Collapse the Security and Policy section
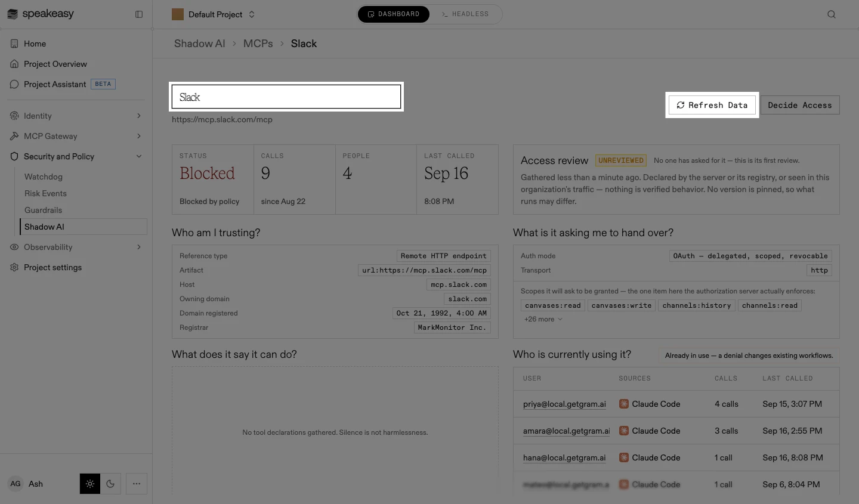Screen dimensions: 859x504 click(x=139, y=156)
